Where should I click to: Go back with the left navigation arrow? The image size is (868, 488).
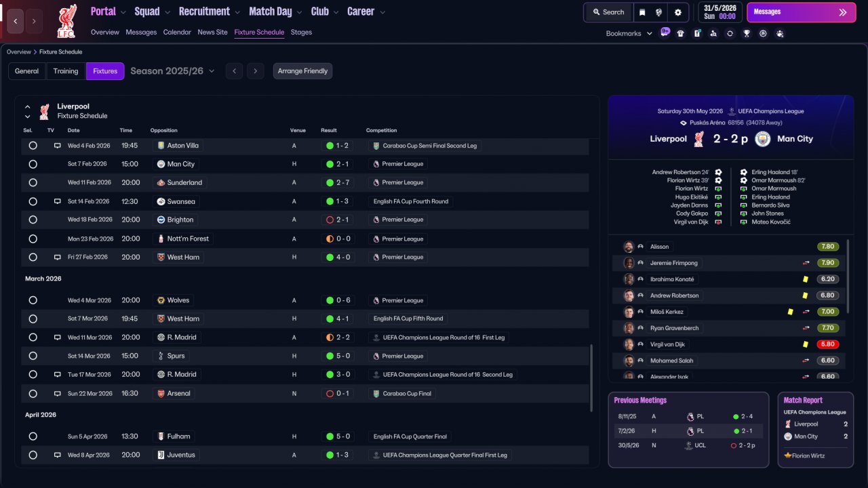tap(16, 21)
